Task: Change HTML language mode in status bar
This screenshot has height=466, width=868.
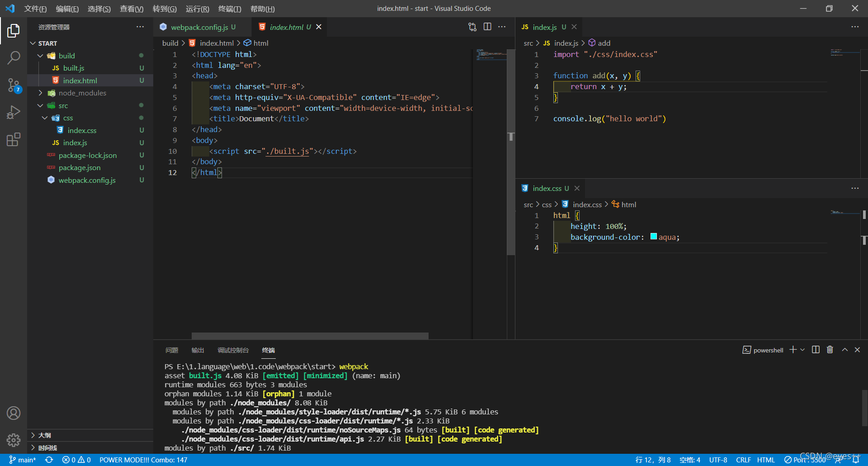Action: point(766,460)
